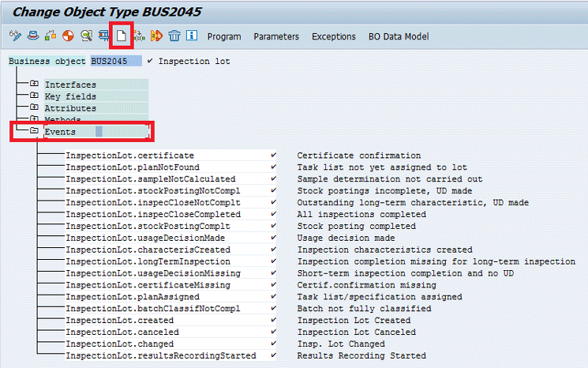The width and height of the screenshot is (588, 368).
Task: Click checkmark next to InspectionLot.created
Action: pyautogui.click(x=273, y=320)
